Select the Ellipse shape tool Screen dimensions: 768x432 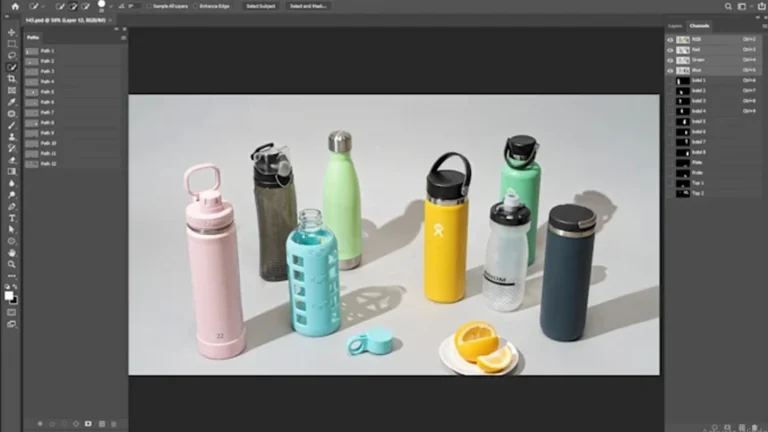click(12, 241)
